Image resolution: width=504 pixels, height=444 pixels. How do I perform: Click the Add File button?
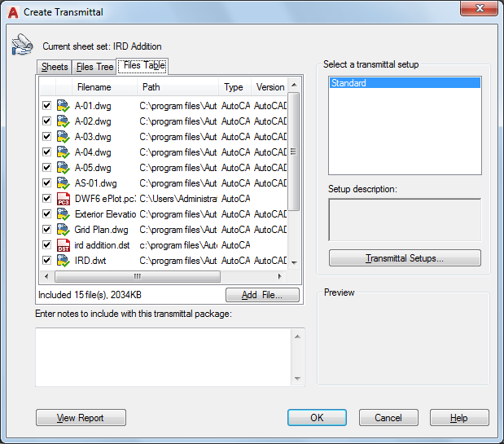click(x=262, y=295)
